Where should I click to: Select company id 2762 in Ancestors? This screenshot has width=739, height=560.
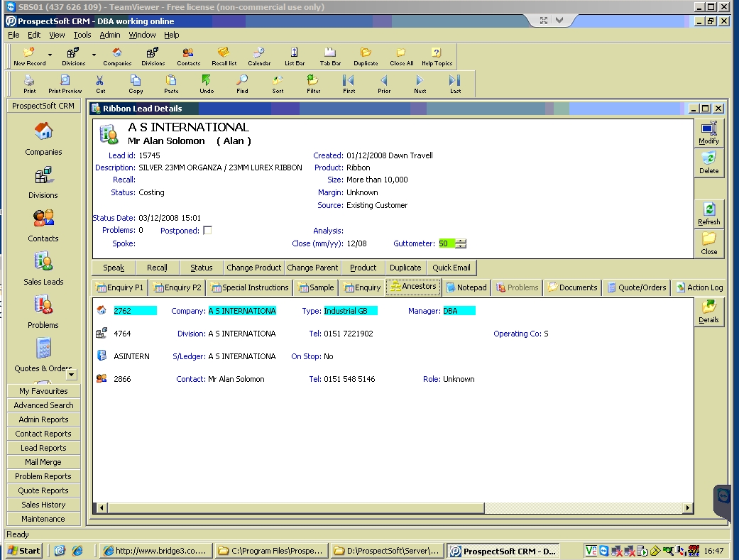(x=135, y=311)
